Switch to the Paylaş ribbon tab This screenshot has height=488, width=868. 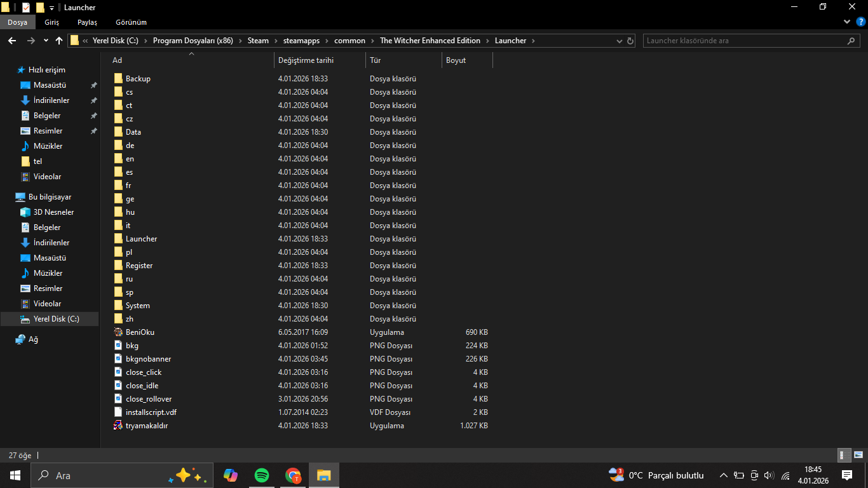point(88,22)
